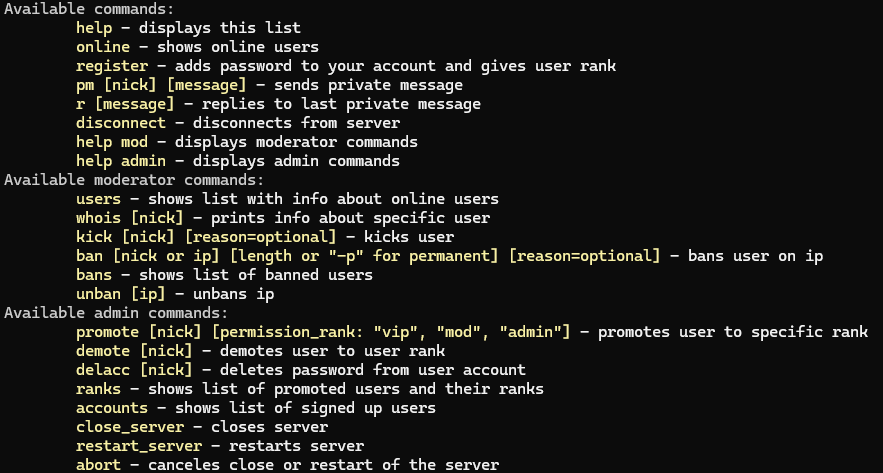This screenshot has width=883, height=473.
Task: Click the 'disconnect' command word
Action: click(x=121, y=123)
